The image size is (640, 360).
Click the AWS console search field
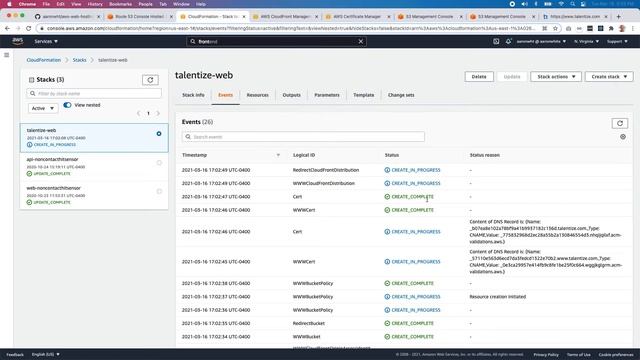(276, 41)
